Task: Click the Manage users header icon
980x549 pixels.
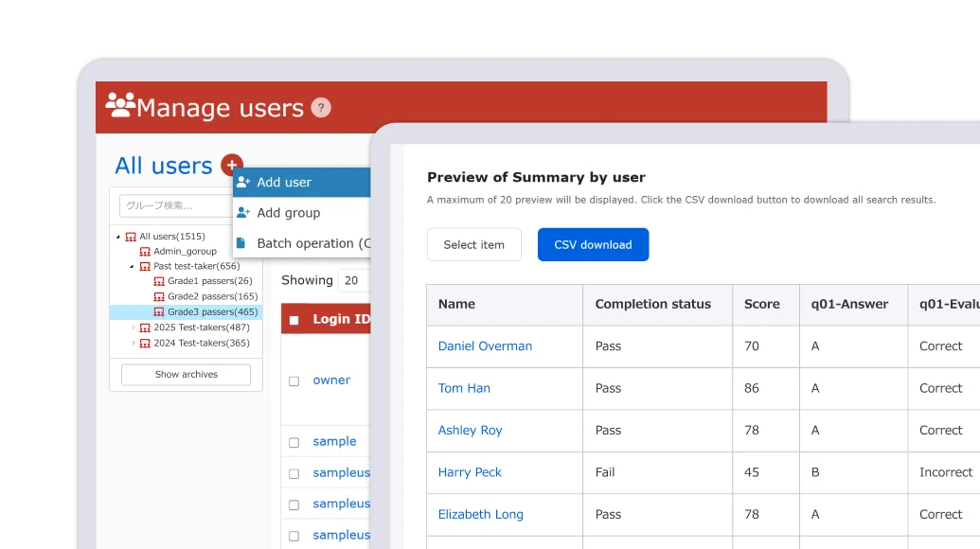Action: [x=118, y=107]
